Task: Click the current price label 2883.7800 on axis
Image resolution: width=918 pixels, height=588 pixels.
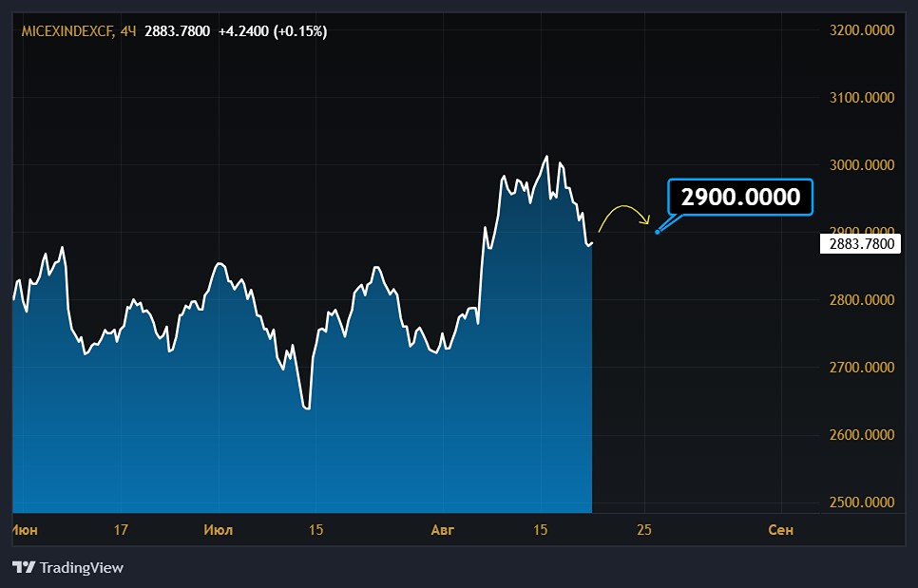Action: pos(859,244)
